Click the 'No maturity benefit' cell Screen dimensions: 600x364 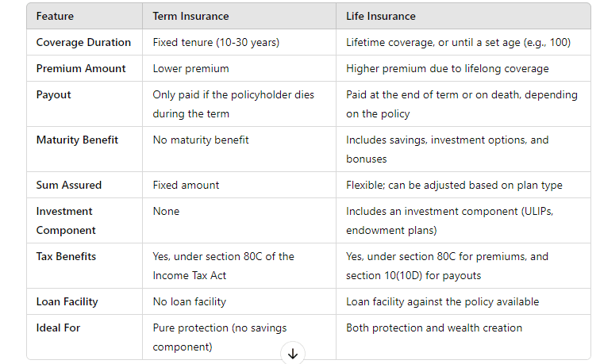click(x=201, y=140)
